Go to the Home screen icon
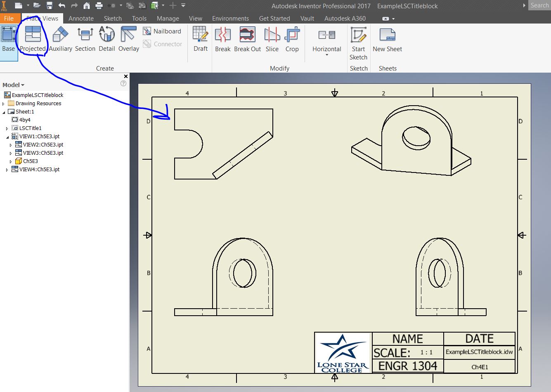 [87, 6]
